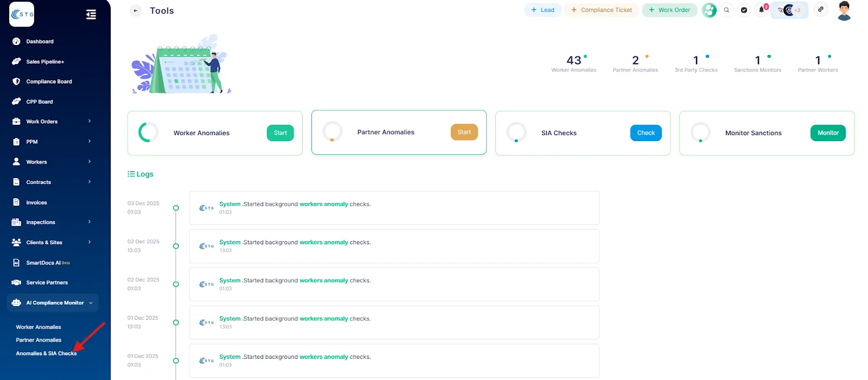Image resolution: width=868 pixels, height=380 pixels.
Task: Click the checkmark tasks icon in header
Action: point(744,10)
